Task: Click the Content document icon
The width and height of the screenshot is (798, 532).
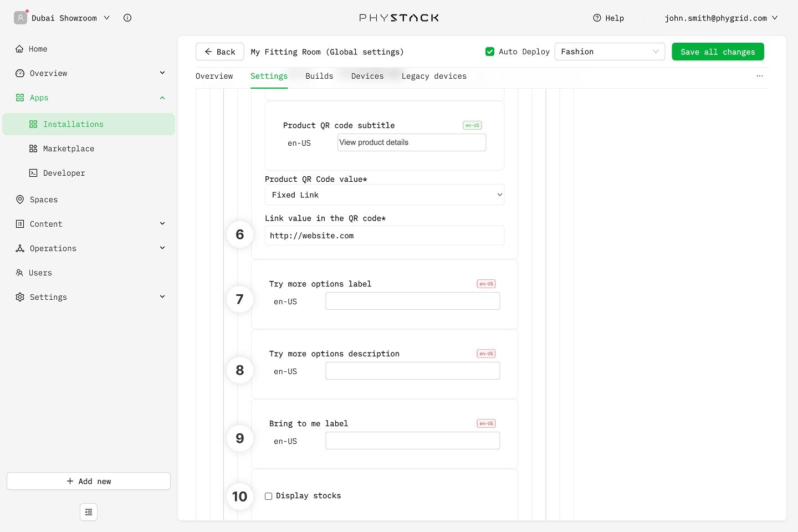Action: 20,224
